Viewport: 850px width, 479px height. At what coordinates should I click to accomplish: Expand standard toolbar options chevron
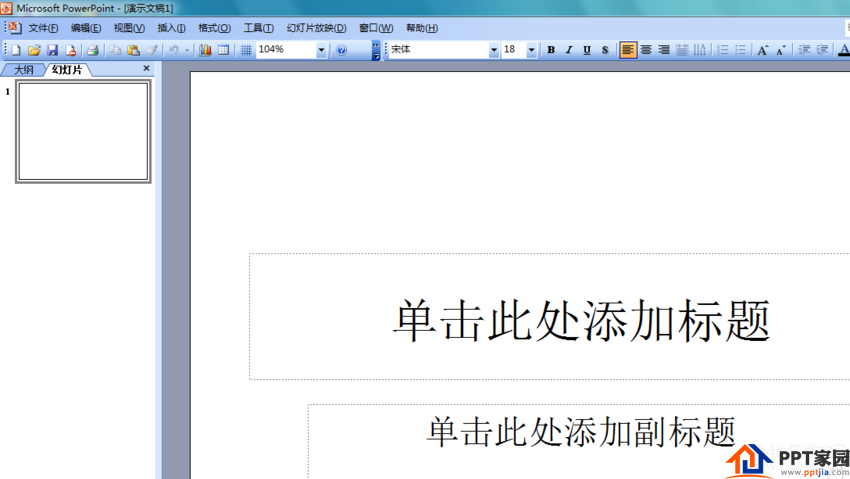[x=376, y=50]
